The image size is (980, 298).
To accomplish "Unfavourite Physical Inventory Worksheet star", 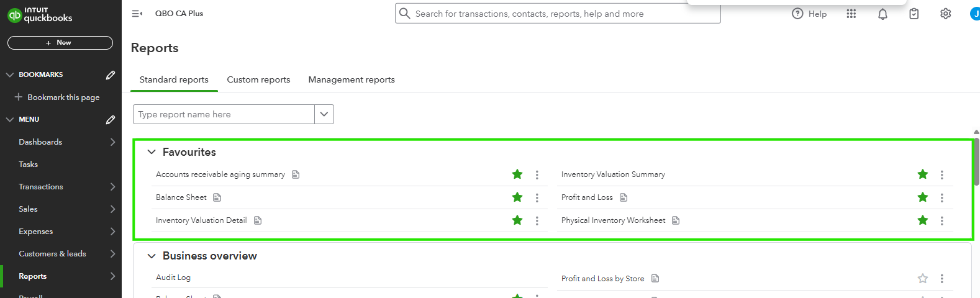I will [x=923, y=220].
